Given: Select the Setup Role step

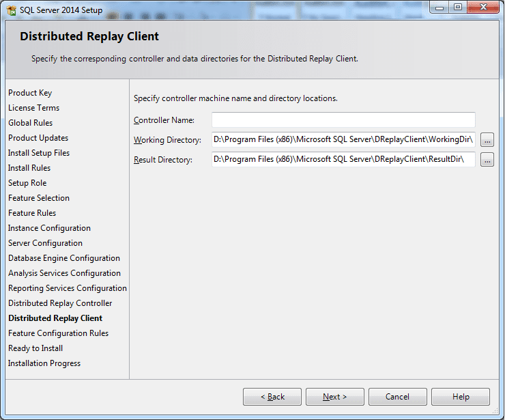Looking at the screenshot, I should 27,183.
